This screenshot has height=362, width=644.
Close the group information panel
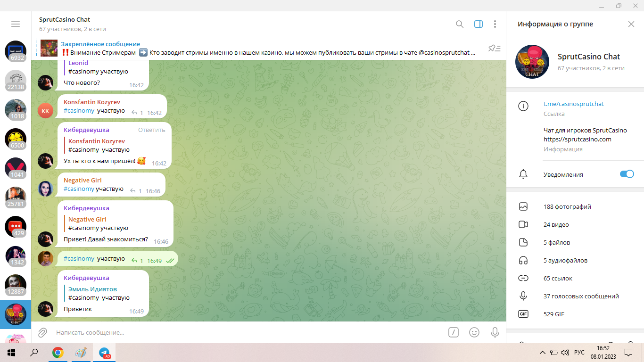(631, 24)
